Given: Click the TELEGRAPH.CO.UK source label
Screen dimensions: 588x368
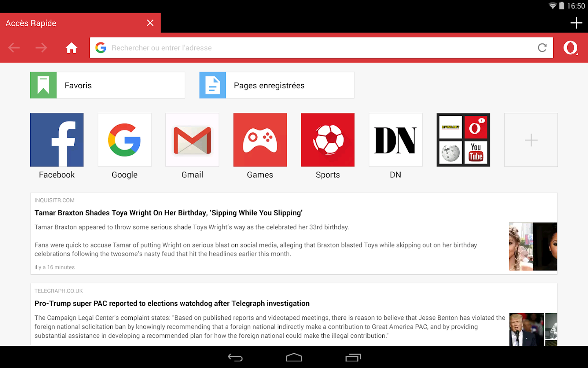Looking at the screenshot, I should [x=58, y=291].
